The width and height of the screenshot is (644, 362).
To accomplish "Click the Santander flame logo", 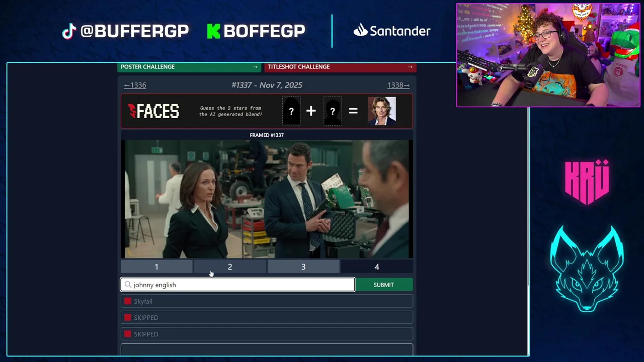I will click(x=360, y=30).
